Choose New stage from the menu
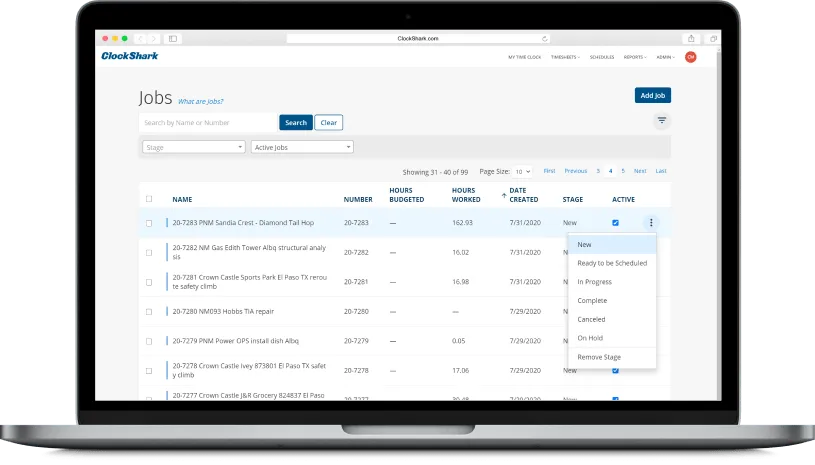This screenshot has height=465, width=815. (x=612, y=244)
